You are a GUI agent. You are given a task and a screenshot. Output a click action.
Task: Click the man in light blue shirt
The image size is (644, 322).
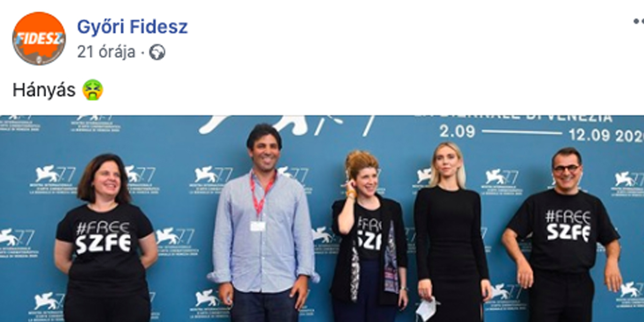pos(262,225)
